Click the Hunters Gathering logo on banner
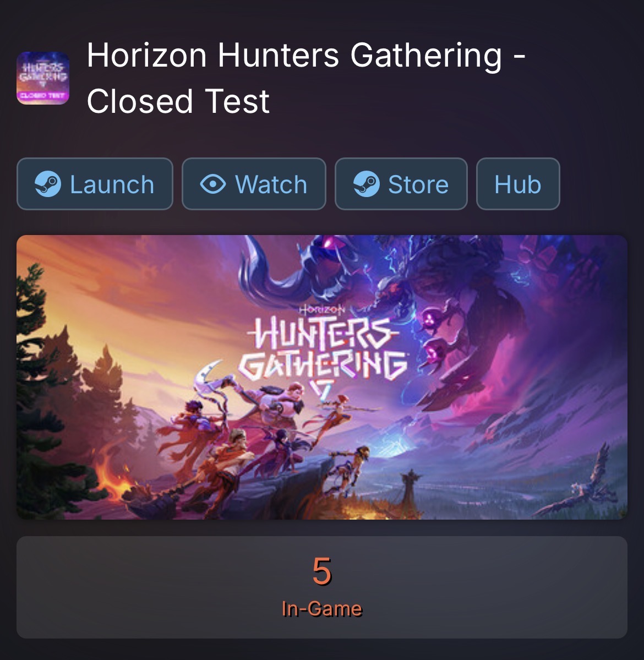 point(323,345)
